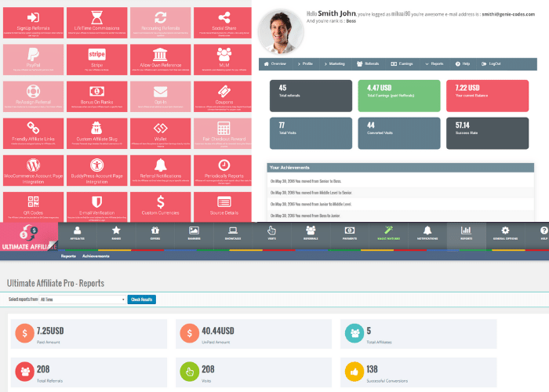Open the Opt-In envelope tile

tap(160, 96)
